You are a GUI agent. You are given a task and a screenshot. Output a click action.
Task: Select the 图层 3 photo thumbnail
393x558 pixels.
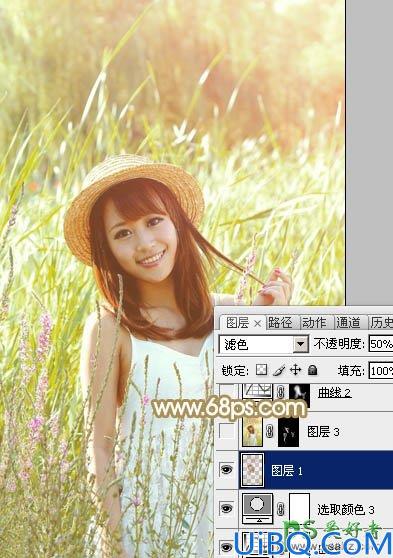(252, 432)
